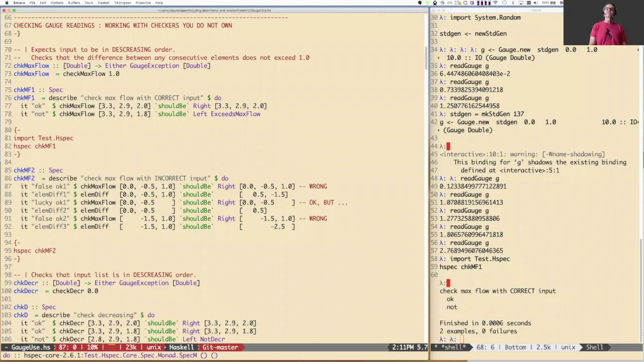Image resolution: width=644 pixels, height=362 pixels.
Task: Click the webcam video thumbnail
Action: (x=604, y=23)
